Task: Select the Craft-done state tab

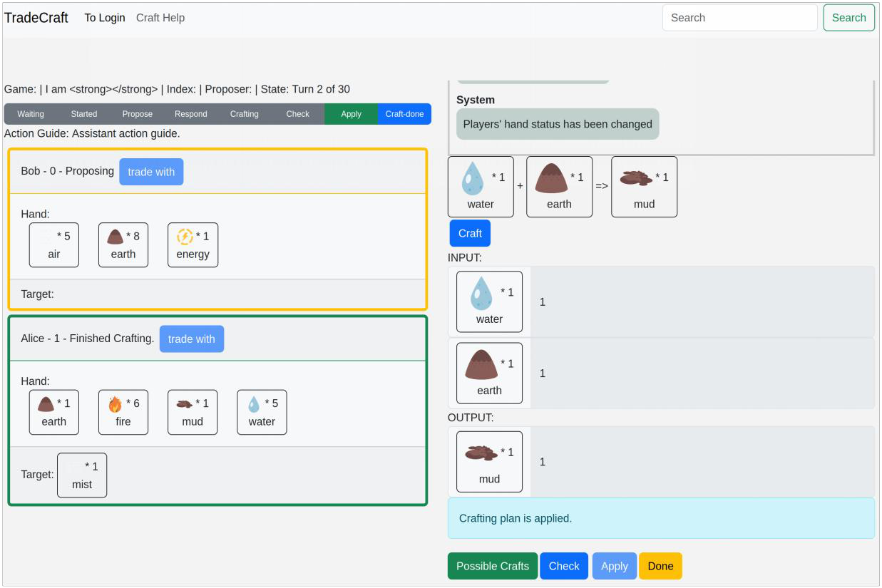Action: click(404, 114)
